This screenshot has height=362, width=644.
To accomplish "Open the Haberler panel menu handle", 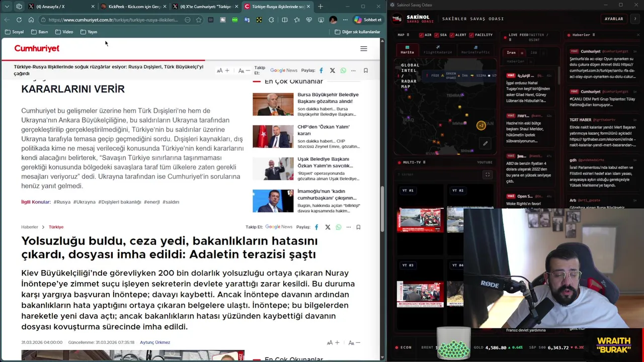I will (x=594, y=35).
